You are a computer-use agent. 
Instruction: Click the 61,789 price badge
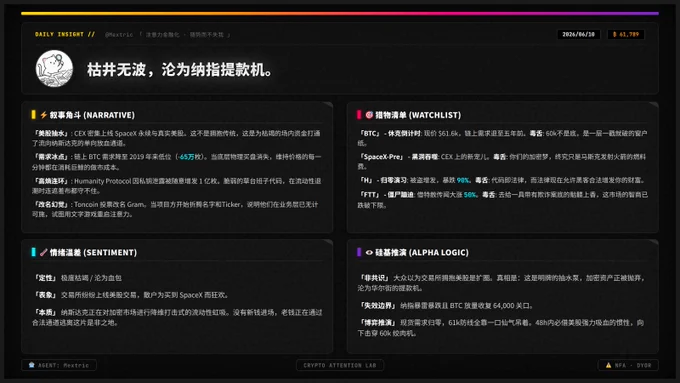626,34
